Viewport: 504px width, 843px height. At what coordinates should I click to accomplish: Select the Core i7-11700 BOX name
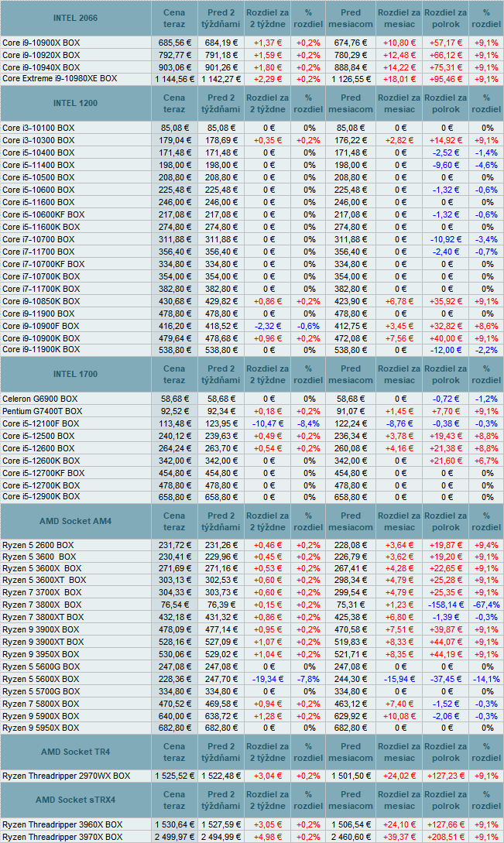click(x=39, y=252)
